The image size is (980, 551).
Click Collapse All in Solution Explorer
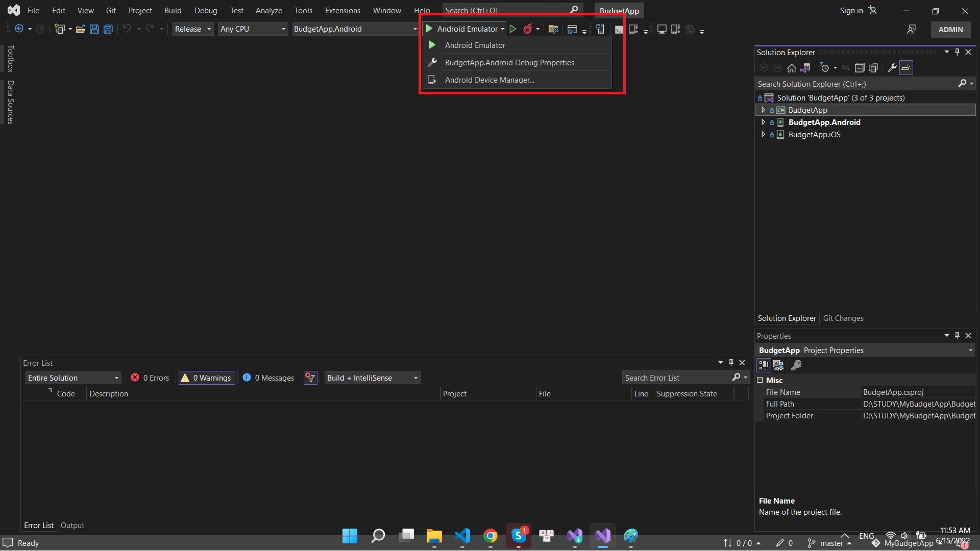point(860,68)
